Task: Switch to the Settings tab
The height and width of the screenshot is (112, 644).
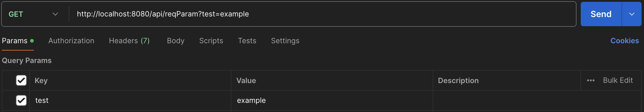Action: pyautogui.click(x=285, y=41)
